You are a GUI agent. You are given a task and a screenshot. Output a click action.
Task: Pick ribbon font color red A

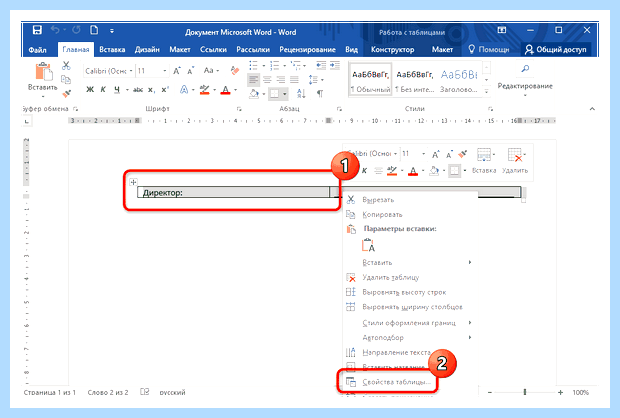coord(225,90)
